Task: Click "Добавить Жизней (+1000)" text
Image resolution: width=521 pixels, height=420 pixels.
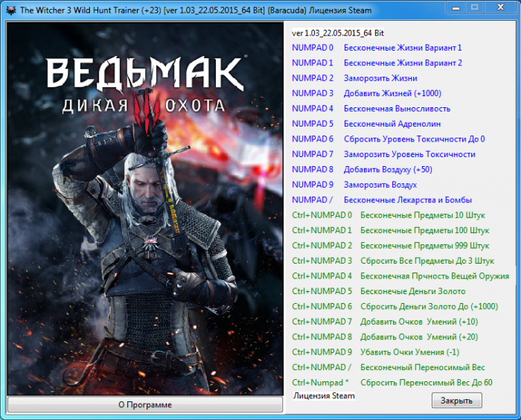Action: [392, 93]
